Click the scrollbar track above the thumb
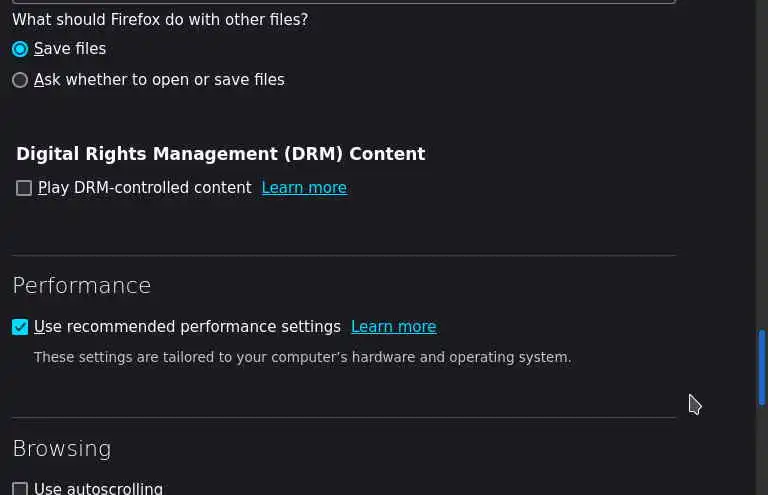Screen dimensions: 768x495 761,150
